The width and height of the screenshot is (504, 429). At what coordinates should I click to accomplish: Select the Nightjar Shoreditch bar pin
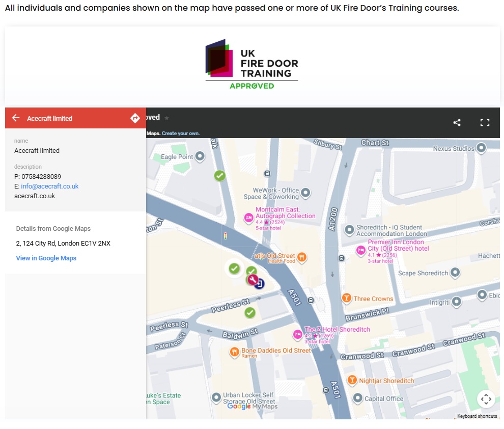pyautogui.click(x=351, y=380)
